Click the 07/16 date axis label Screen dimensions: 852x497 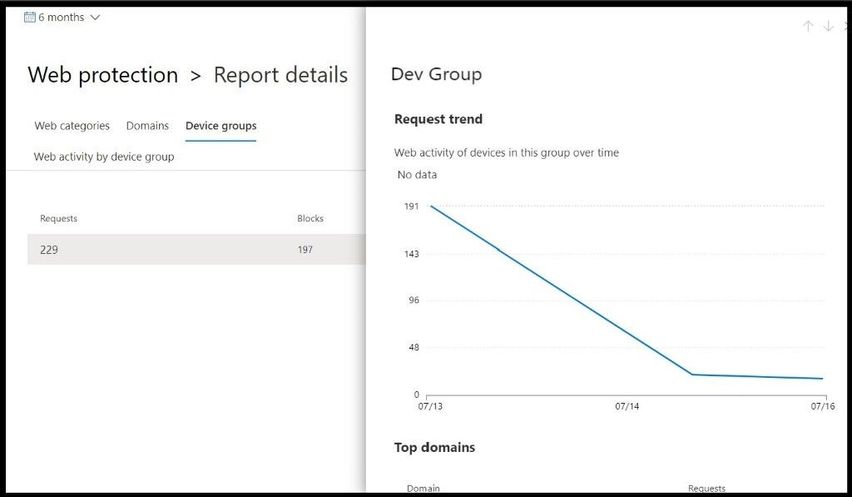(823, 406)
